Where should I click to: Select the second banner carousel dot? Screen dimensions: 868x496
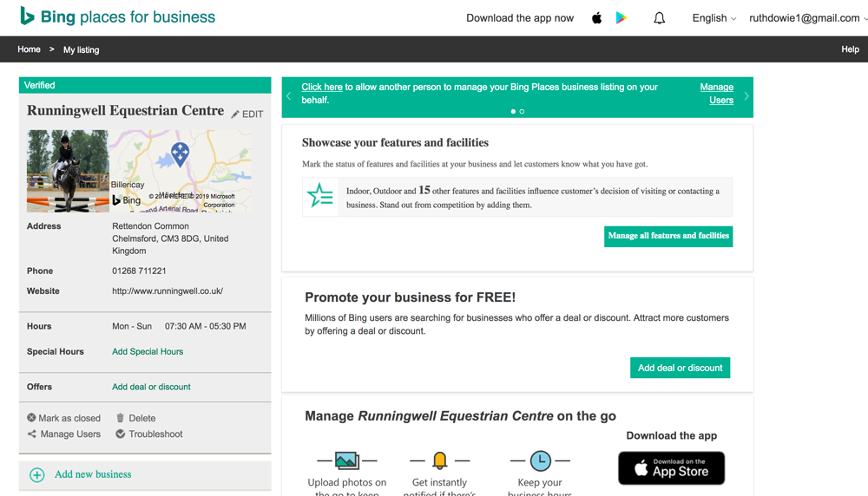[522, 112]
